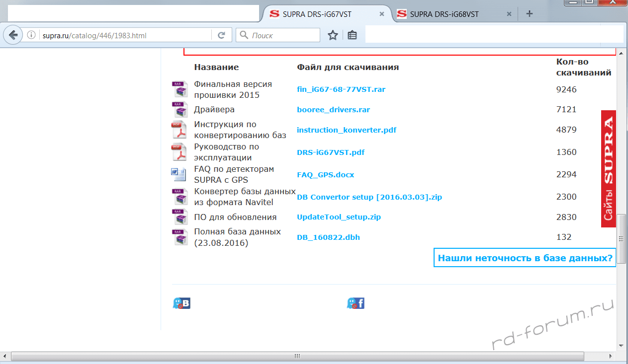Click the download count 132
628x364 pixels.
coord(564,237)
